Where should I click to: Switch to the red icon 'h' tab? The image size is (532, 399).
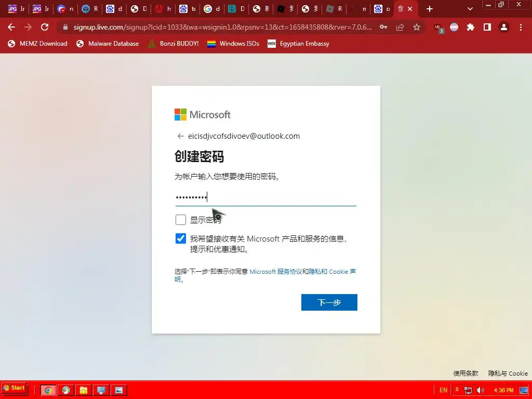[163, 9]
